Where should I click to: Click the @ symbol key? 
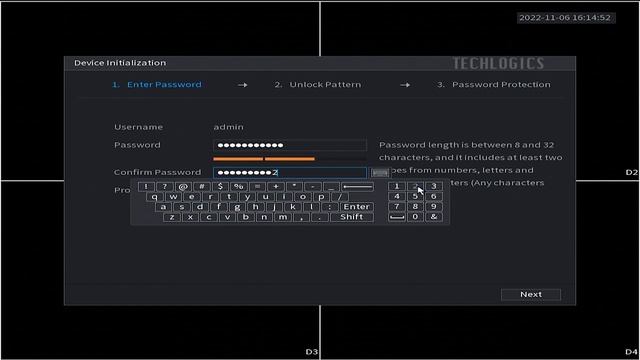(183, 187)
